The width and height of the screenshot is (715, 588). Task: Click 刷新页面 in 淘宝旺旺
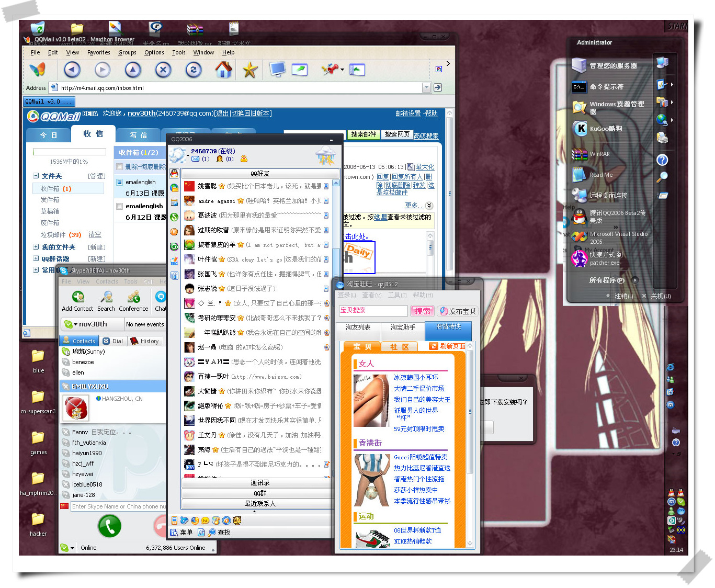pyautogui.click(x=447, y=346)
